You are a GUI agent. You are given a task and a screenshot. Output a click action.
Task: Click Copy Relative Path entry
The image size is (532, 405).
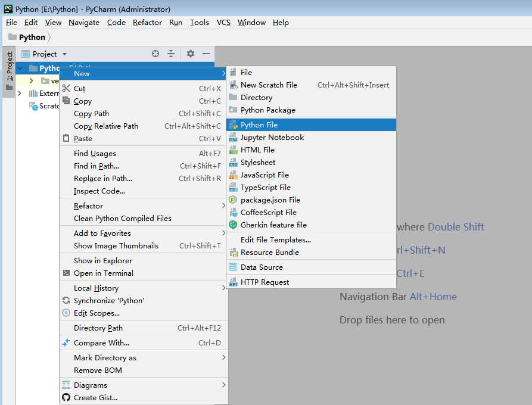click(x=143, y=126)
